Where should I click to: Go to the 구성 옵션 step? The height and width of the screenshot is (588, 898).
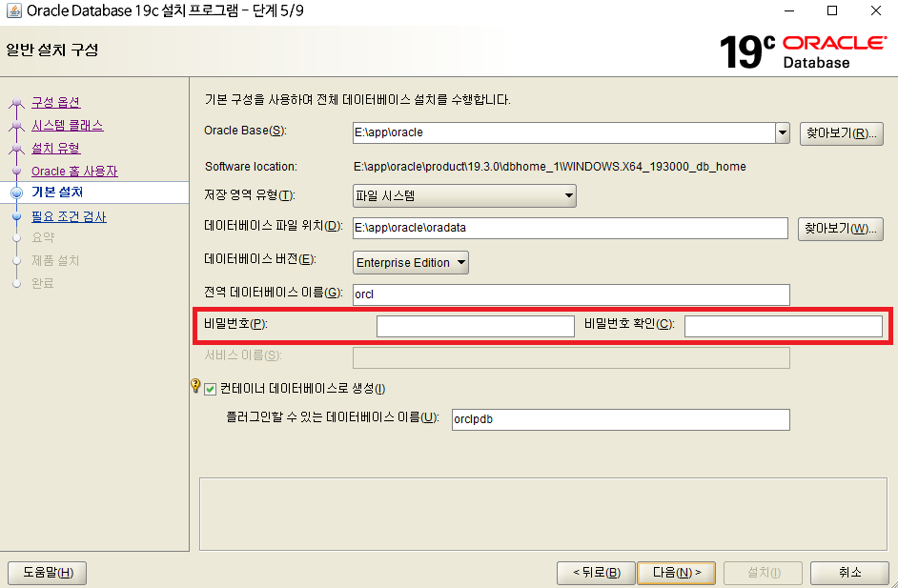tap(55, 102)
